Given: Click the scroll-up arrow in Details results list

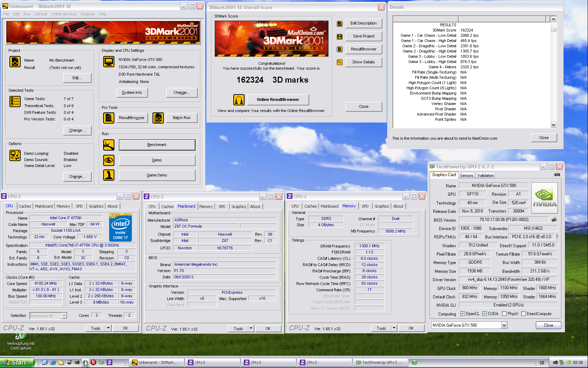Looking at the screenshot, I should 553,19.
